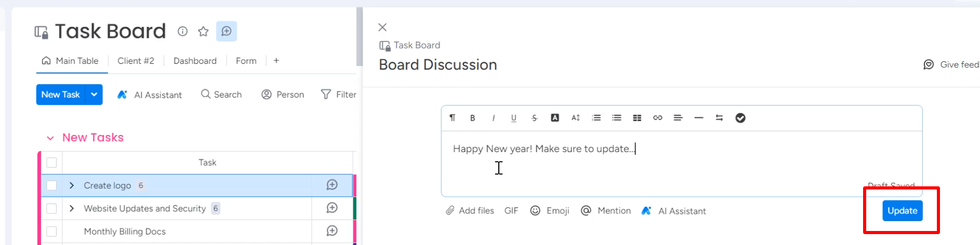Screen dimensions: 980x245
Task: Tick the Monthly Billing Docs checkbox
Action: [x=51, y=232]
